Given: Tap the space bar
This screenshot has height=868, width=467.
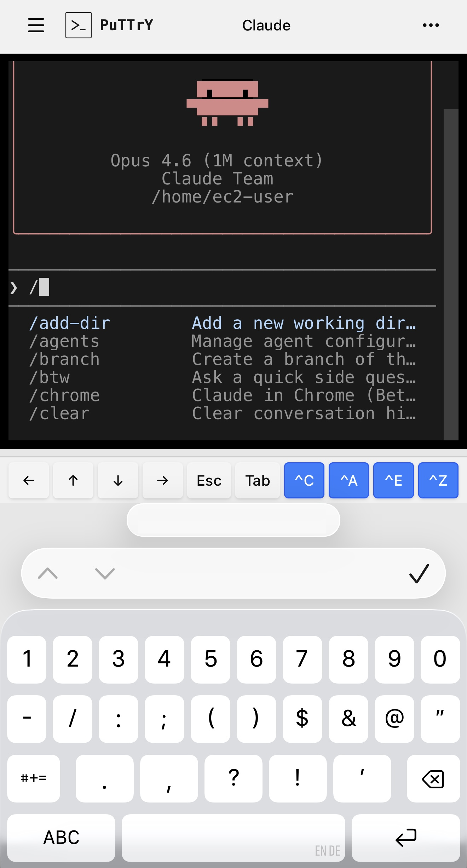Looking at the screenshot, I should (x=233, y=838).
